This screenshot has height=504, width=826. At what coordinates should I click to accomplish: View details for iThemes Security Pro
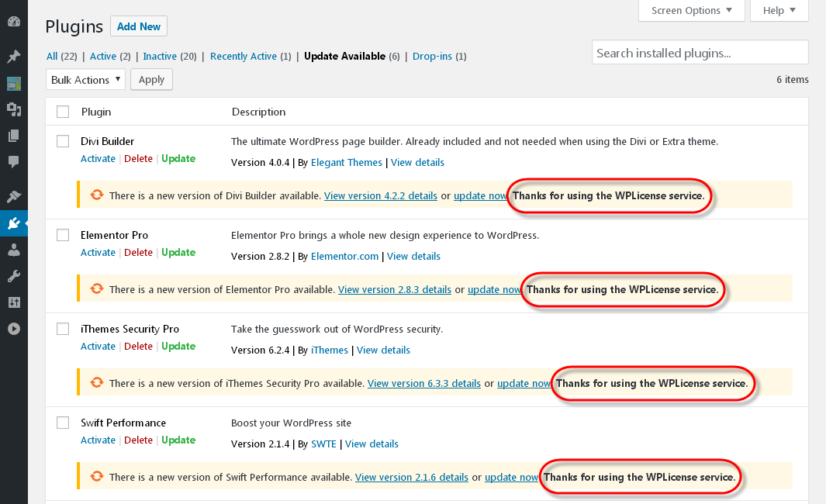[x=383, y=350]
